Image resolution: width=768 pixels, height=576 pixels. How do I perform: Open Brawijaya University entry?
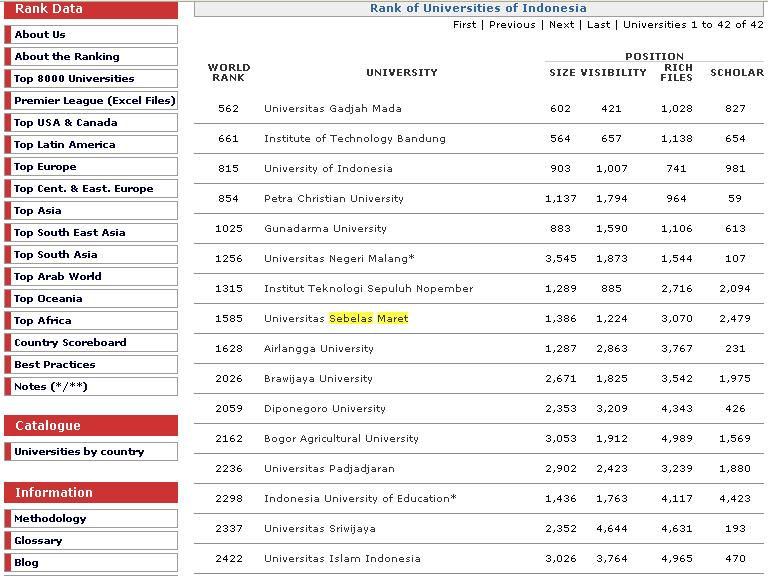318,379
